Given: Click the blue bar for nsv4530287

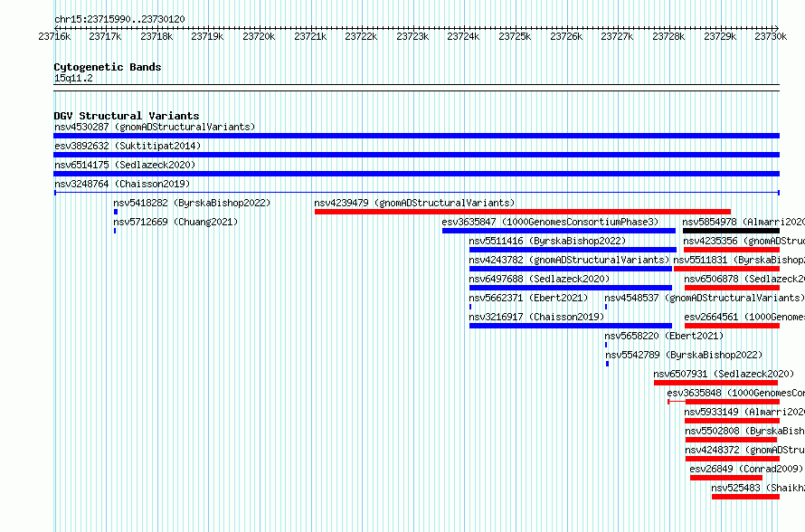Looking at the screenshot, I should tap(416, 136).
